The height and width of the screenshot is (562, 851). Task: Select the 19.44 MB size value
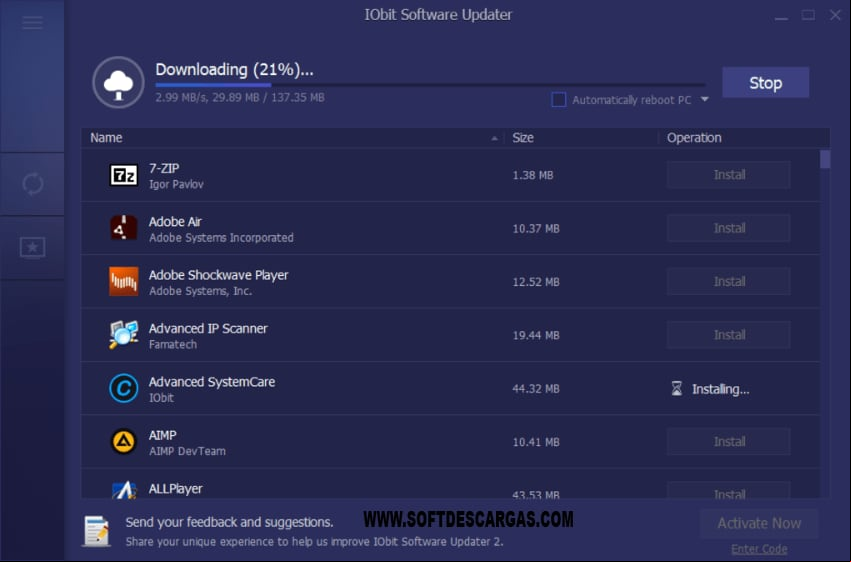click(536, 335)
